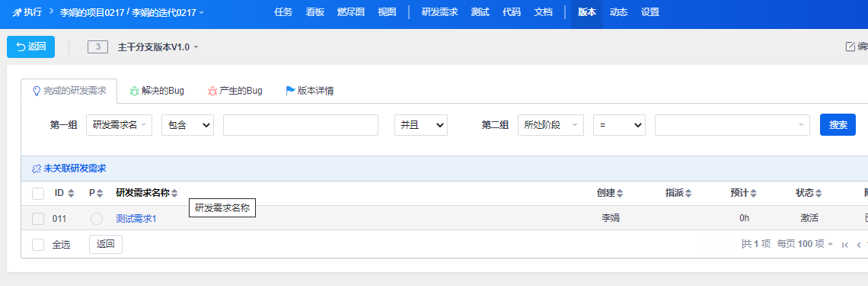Open the 所处阶段 field dropdown
Viewport: 868px width, 286px height.
(x=550, y=125)
